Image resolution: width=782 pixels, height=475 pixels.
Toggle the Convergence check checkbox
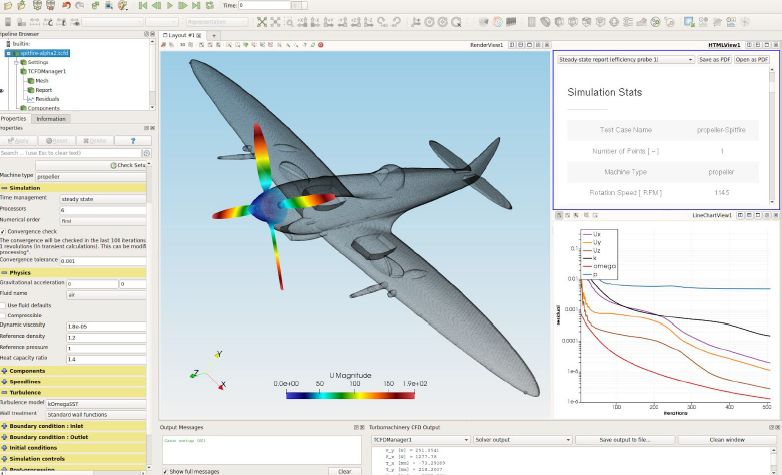[3, 232]
